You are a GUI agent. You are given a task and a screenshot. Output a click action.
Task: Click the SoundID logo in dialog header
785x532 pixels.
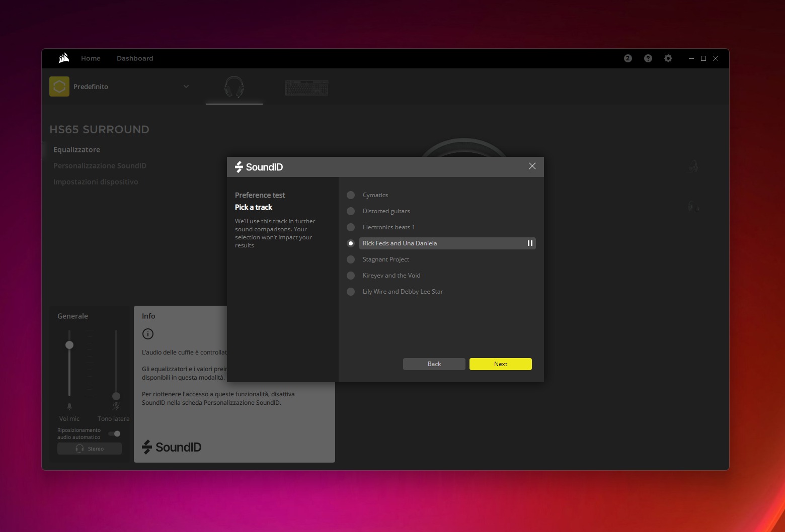click(x=259, y=167)
